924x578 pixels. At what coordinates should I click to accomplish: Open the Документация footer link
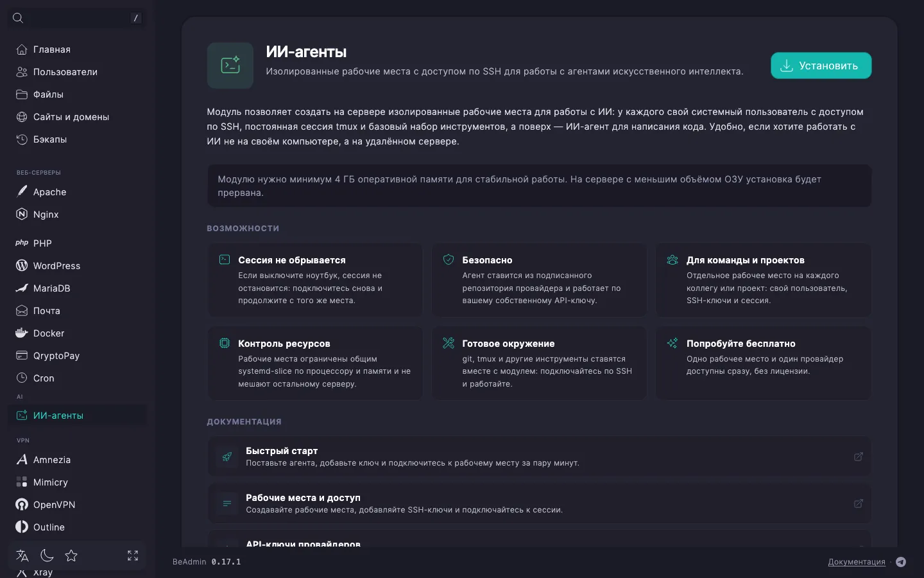pos(857,562)
